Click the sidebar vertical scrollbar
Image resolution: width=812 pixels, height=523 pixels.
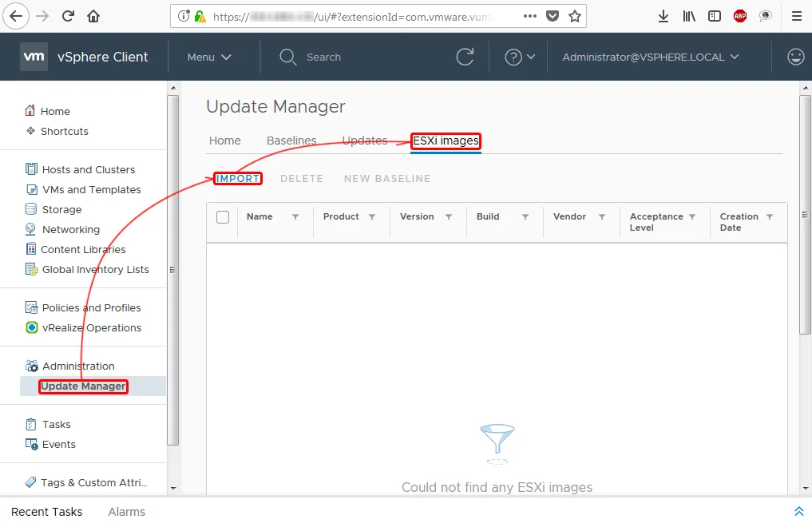tap(173, 270)
